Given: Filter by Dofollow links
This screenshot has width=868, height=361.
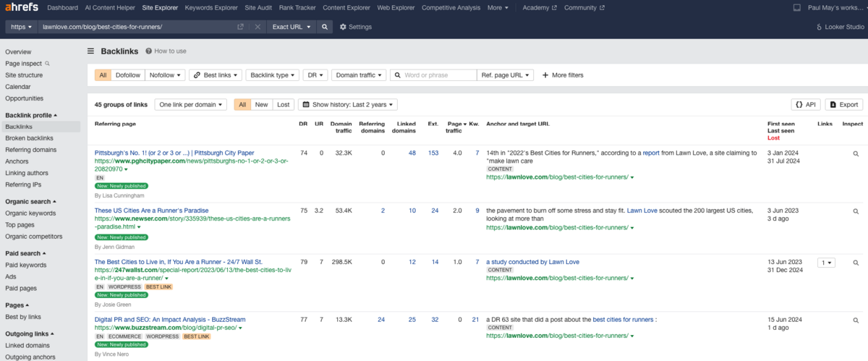Looking at the screenshot, I should click(x=128, y=75).
